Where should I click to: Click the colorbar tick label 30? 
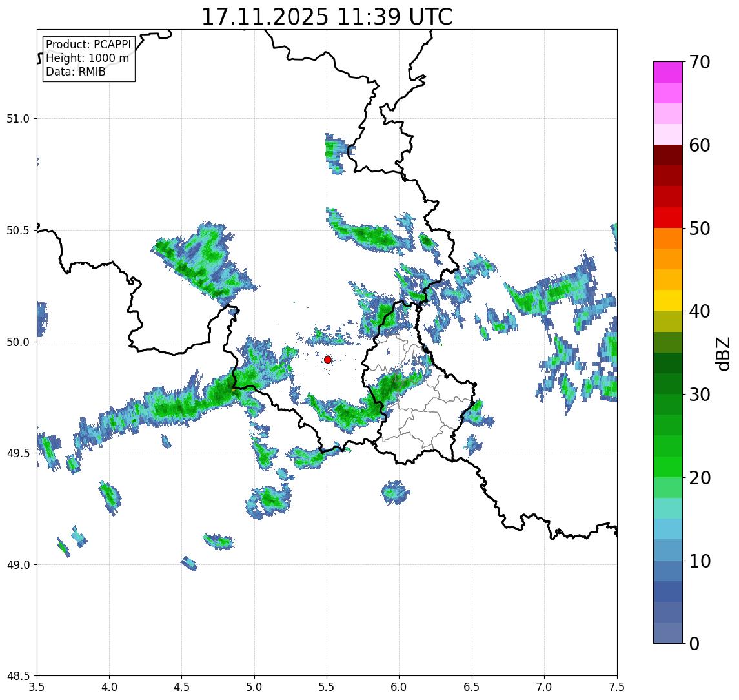click(x=700, y=395)
